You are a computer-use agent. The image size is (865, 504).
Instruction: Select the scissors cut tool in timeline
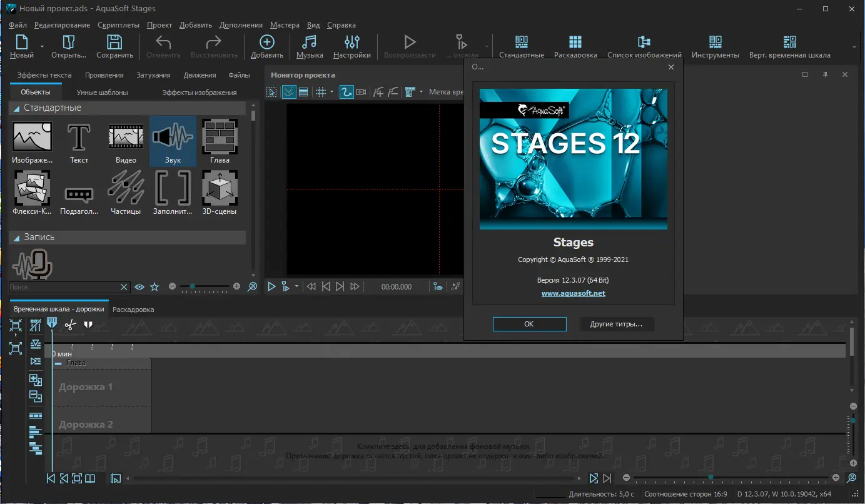click(x=70, y=325)
